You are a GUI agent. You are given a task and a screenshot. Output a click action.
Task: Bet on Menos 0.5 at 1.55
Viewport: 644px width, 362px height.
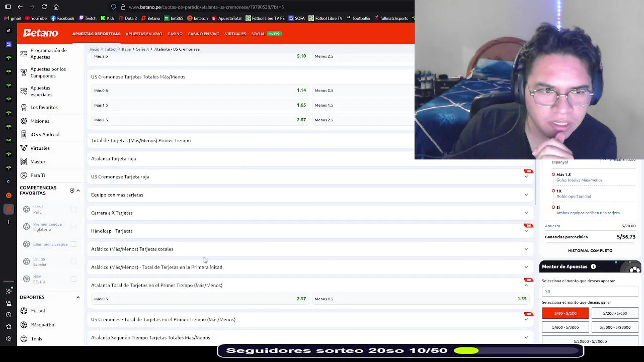point(421,299)
